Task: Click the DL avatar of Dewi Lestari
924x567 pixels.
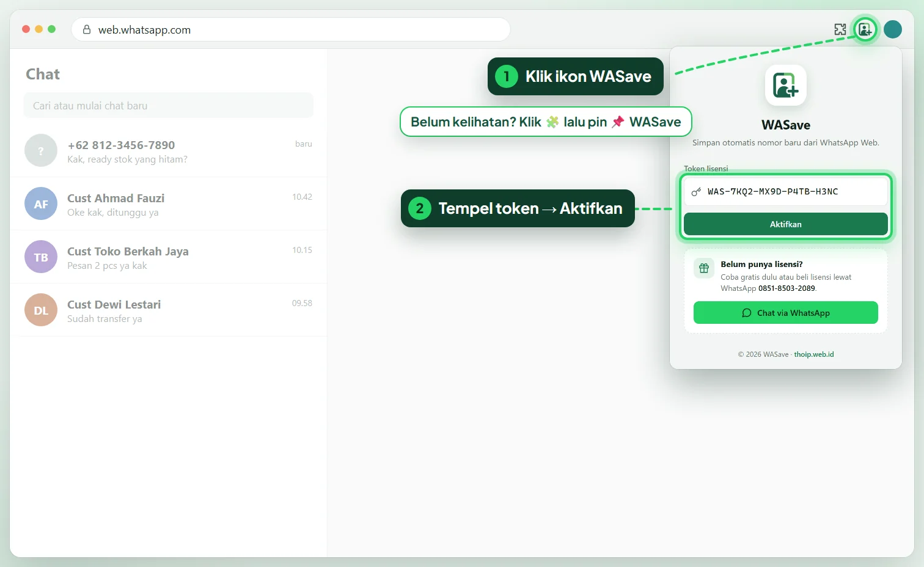Action: coord(41,310)
